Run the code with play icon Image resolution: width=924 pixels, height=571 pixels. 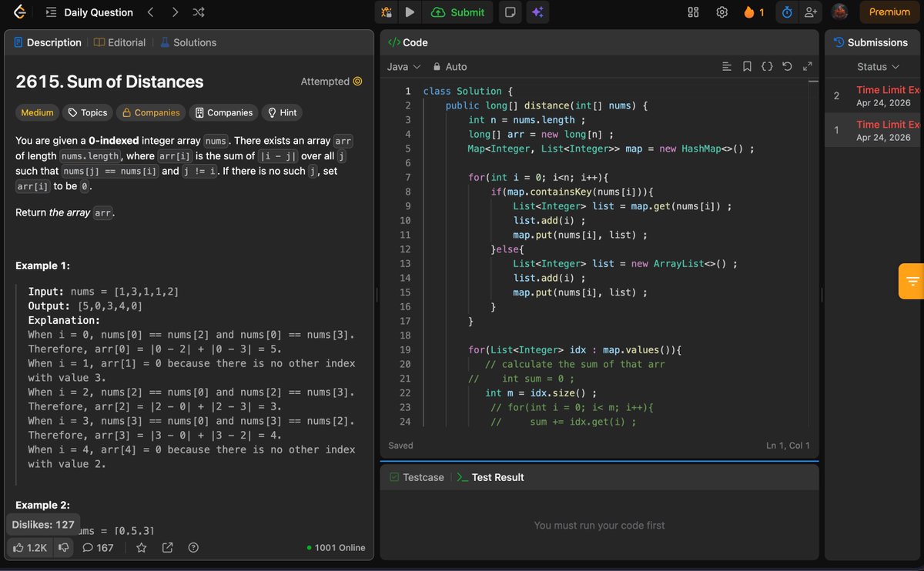(x=410, y=12)
